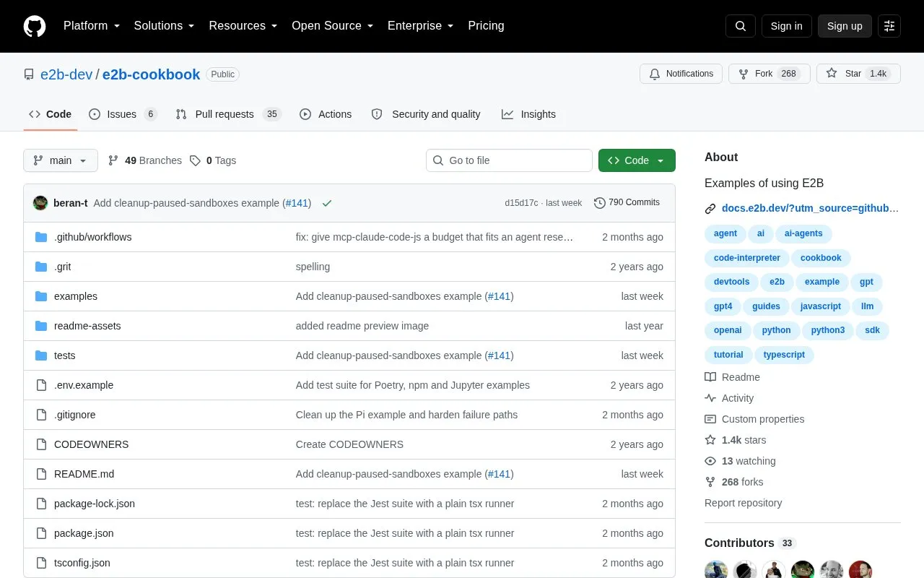The width and height of the screenshot is (924, 578).
Task: Click the .github/workflows folder icon
Action: tap(41, 237)
